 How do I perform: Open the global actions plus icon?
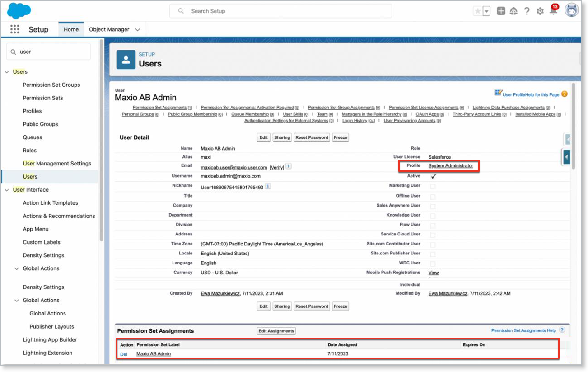point(501,11)
